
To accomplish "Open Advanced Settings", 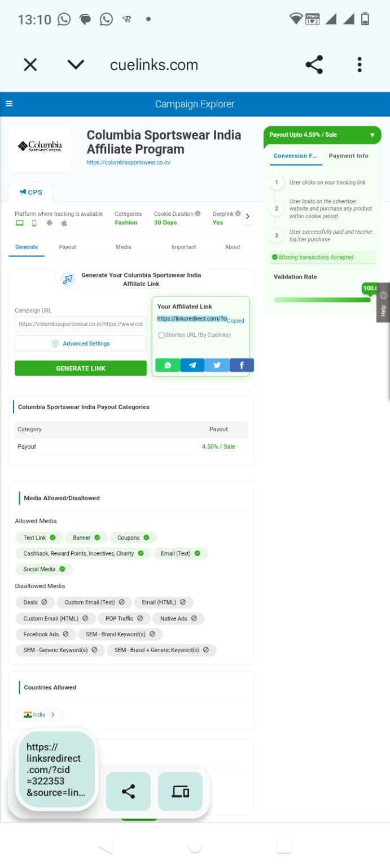I will [81, 344].
